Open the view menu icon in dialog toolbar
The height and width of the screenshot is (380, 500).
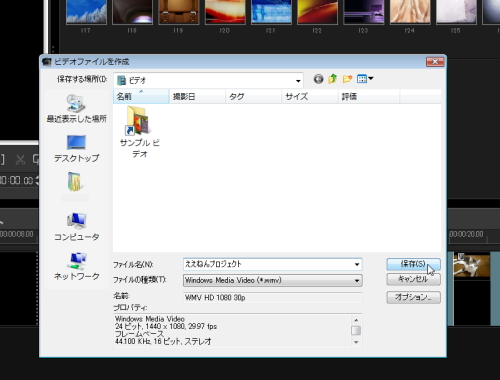pos(365,79)
